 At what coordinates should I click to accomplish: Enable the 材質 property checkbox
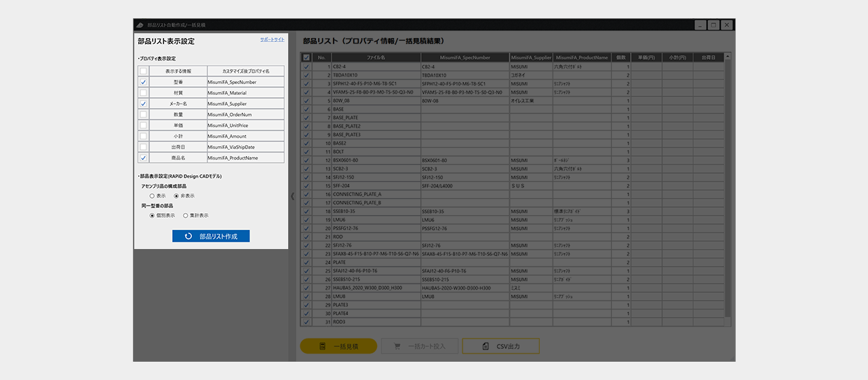pyautogui.click(x=143, y=93)
